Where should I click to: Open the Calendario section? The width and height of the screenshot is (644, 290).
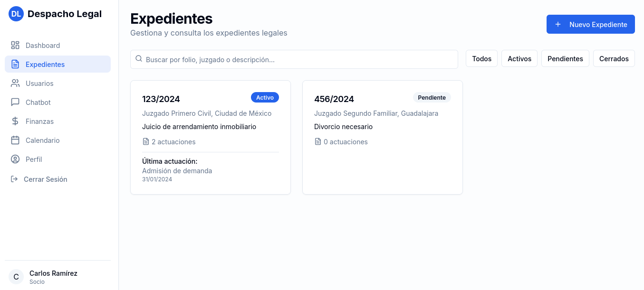click(x=58, y=140)
